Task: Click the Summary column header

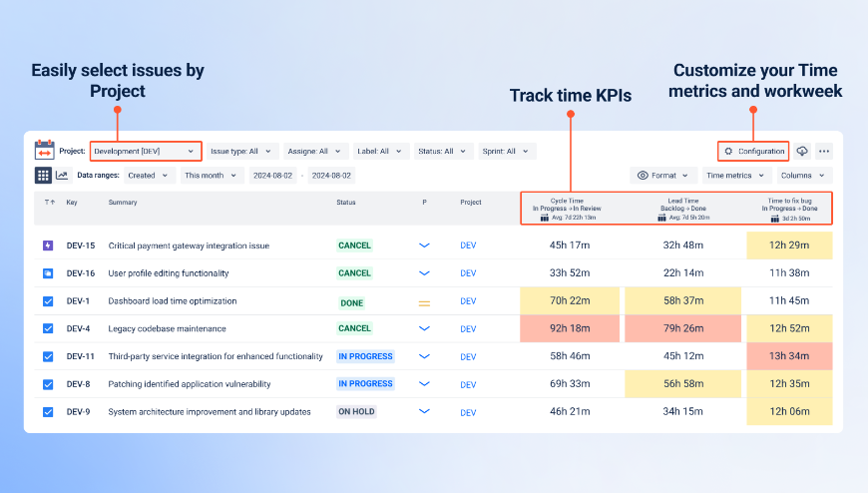Action: pyautogui.click(x=123, y=203)
